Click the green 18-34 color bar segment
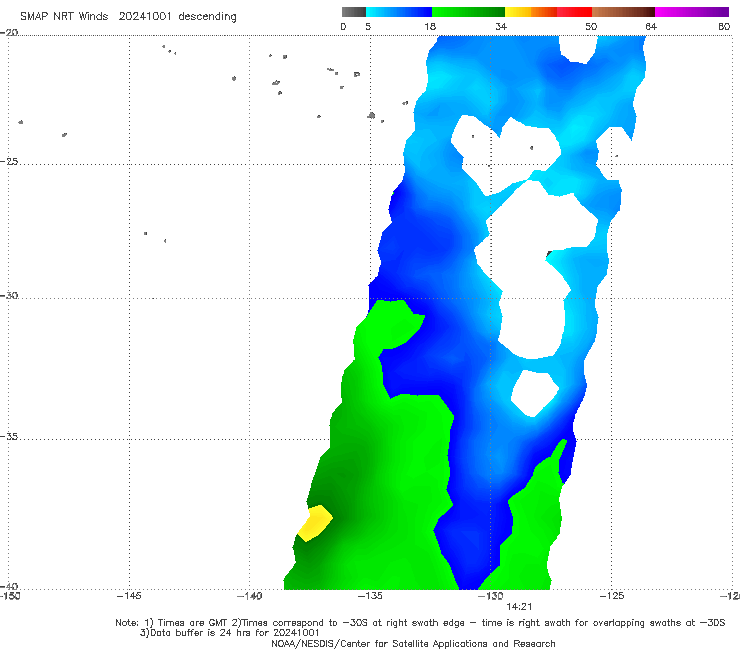The width and height of the screenshot is (740, 650). (468, 12)
